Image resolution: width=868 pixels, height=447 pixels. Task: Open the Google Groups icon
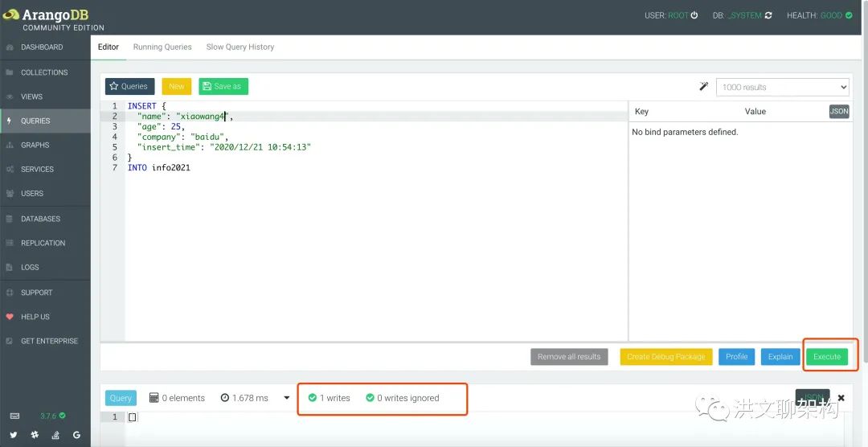tap(76, 435)
